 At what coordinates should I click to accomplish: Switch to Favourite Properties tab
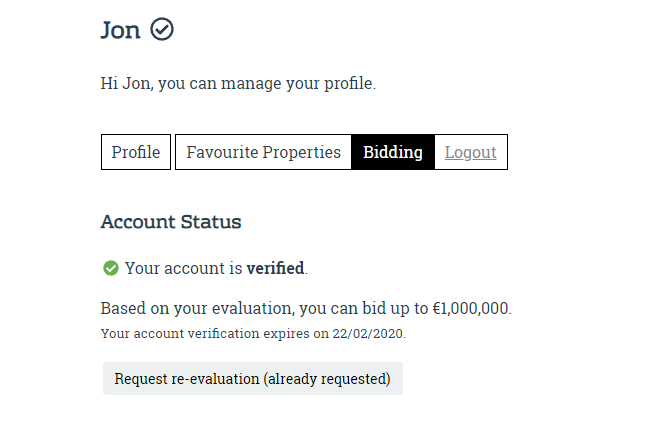(x=263, y=152)
